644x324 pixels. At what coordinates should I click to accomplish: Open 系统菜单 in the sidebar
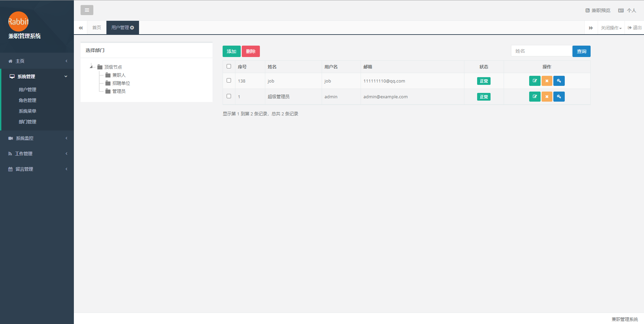tap(28, 111)
